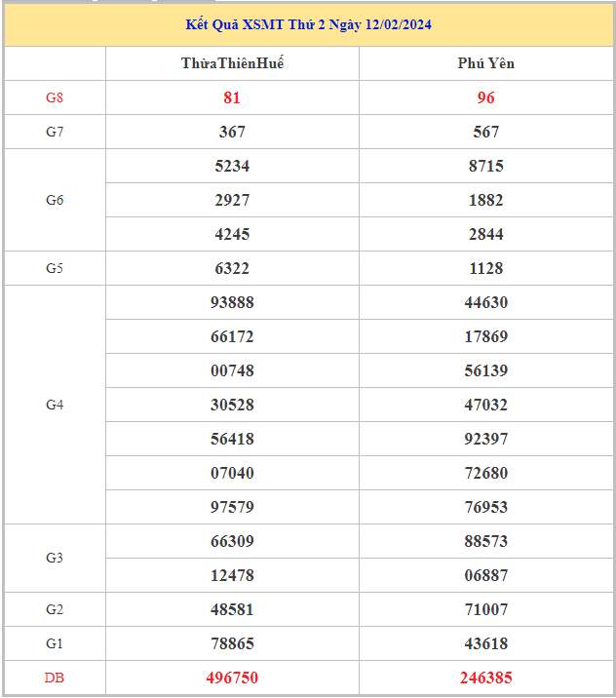Viewport: 616px width, 698px height.
Task: Click the G3 row label
Action: 55,558
